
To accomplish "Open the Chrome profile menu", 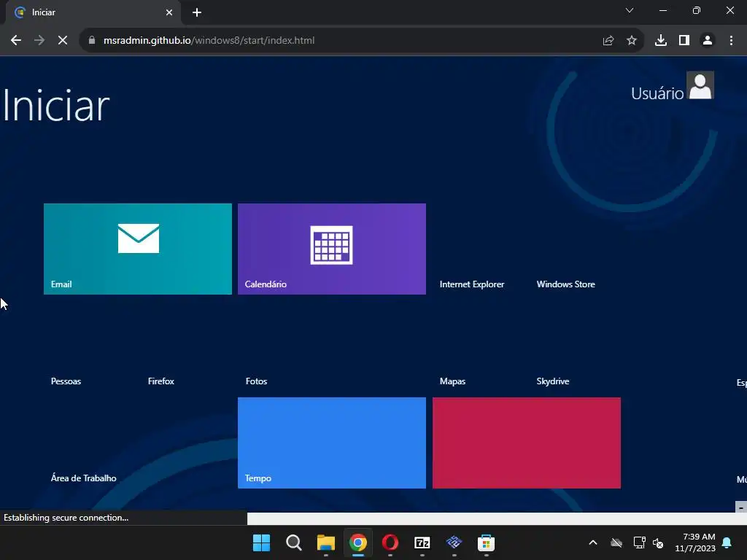I will [708, 41].
